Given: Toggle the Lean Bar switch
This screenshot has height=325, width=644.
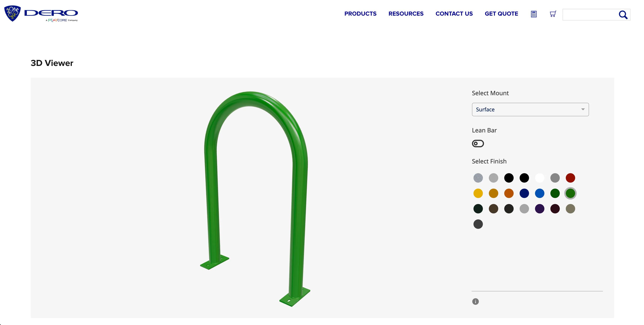Looking at the screenshot, I should point(478,144).
